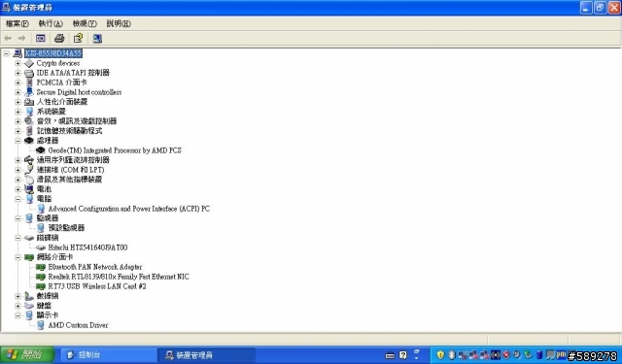622x364 pixels.
Task: Click the Bluetooth PAN adapter card icon
Action: pos(41,267)
